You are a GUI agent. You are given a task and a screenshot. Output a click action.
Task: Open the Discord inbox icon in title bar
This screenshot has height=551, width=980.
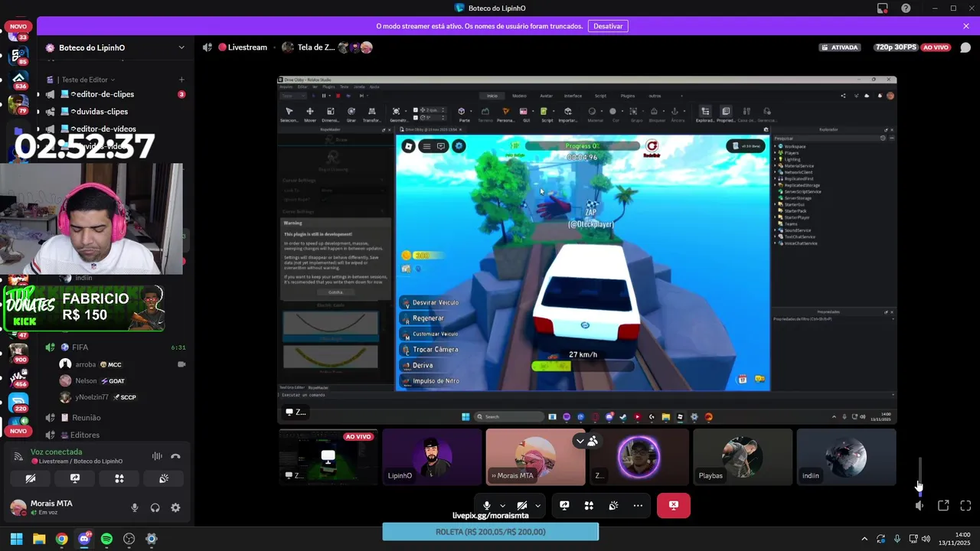pos(883,8)
